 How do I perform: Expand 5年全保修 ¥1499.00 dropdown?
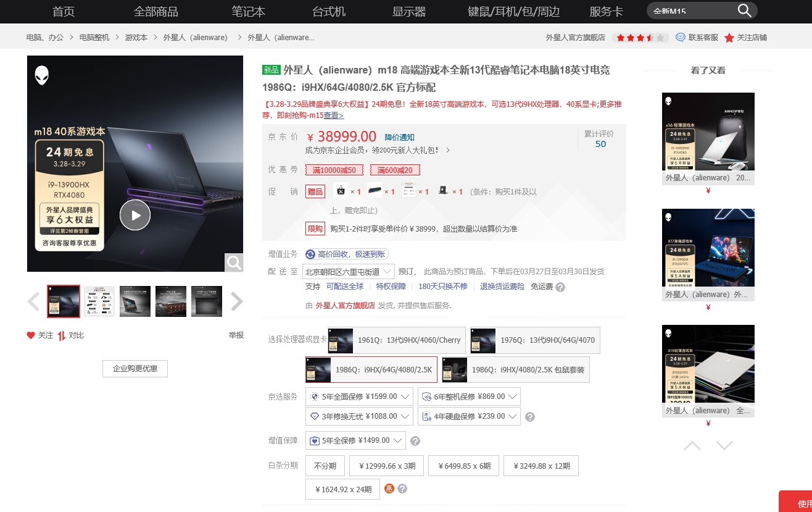click(x=356, y=440)
